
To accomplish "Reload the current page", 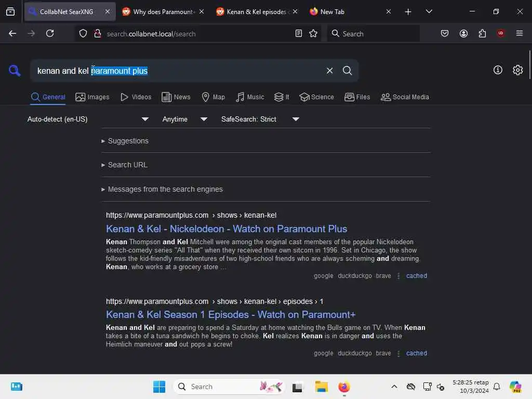I will point(50,33).
